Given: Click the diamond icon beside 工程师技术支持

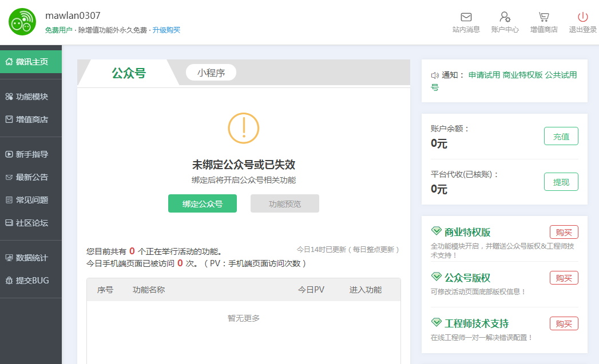Looking at the screenshot, I should (x=436, y=323).
